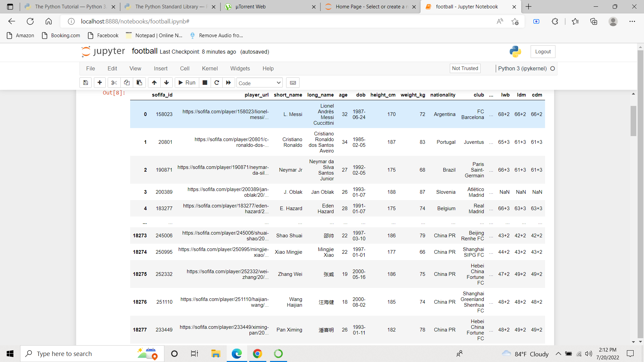The width and height of the screenshot is (644, 362).
Task: Restart kernel and run all cells
Action: click(228, 82)
